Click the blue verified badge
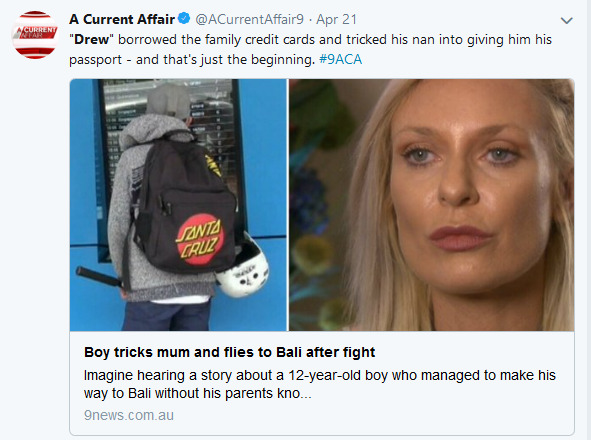The height and width of the screenshot is (440, 591). coord(184,18)
